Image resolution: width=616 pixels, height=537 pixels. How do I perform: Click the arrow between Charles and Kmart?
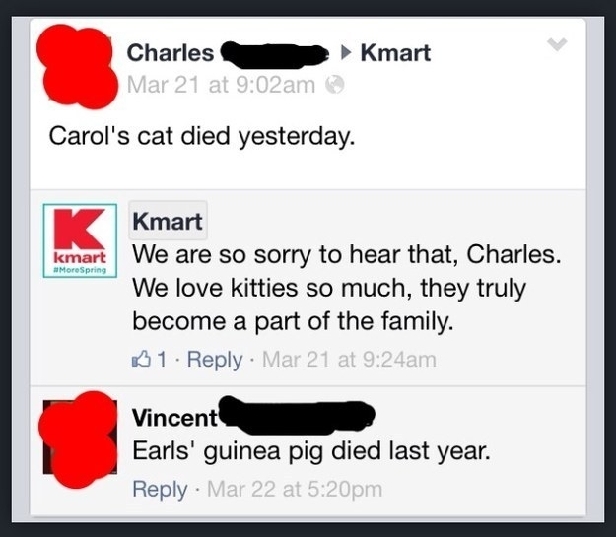point(347,52)
